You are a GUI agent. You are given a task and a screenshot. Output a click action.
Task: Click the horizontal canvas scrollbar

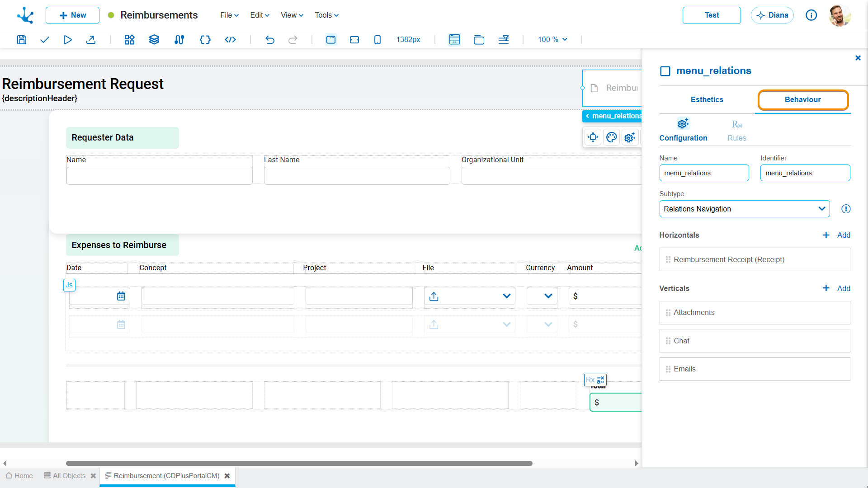[x=299, y=463]
